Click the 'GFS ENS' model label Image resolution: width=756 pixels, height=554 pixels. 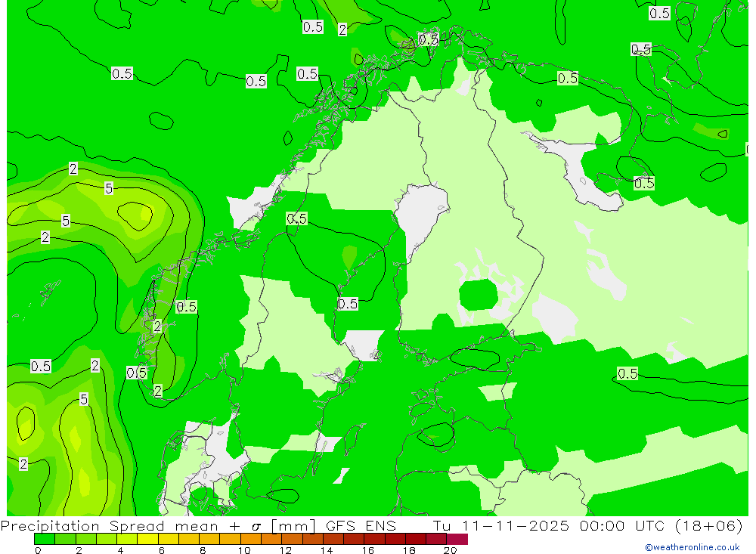[361, 525]
